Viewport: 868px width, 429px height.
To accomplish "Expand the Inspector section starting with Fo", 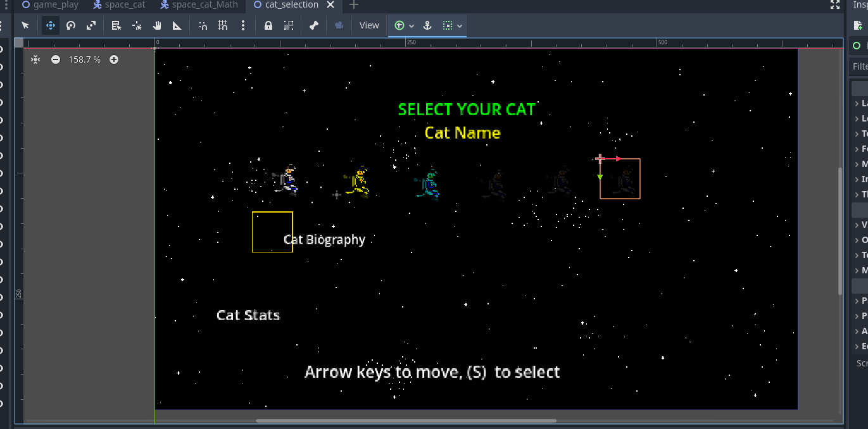I will coord(861,149).
